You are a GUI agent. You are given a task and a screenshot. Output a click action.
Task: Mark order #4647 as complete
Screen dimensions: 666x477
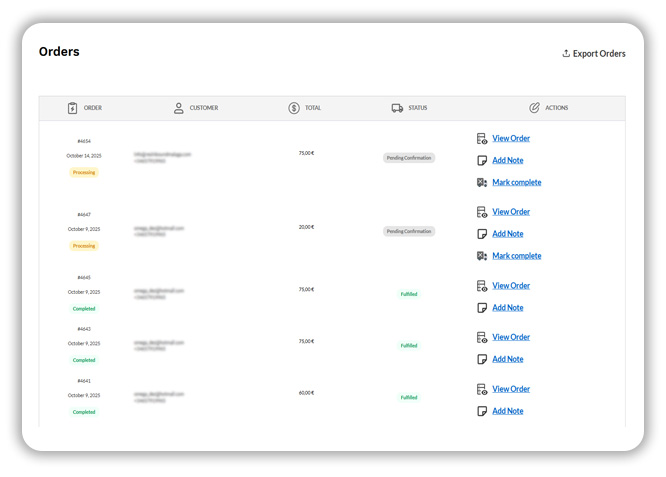click(x=516, y=256)
